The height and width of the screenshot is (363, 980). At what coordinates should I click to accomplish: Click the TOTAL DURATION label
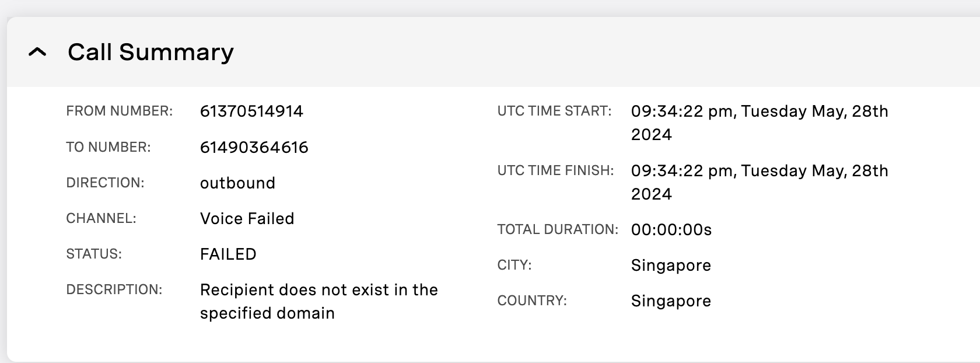[558, 230]
